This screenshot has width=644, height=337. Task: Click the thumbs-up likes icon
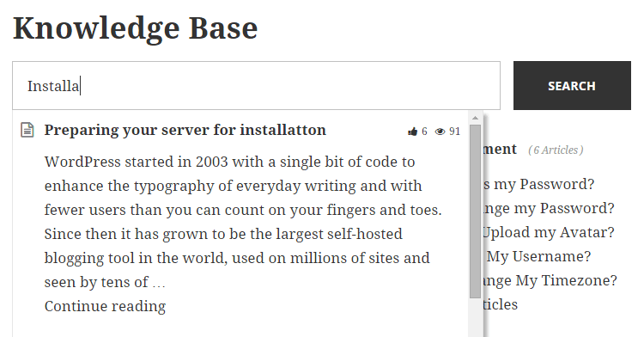(412, 132)
